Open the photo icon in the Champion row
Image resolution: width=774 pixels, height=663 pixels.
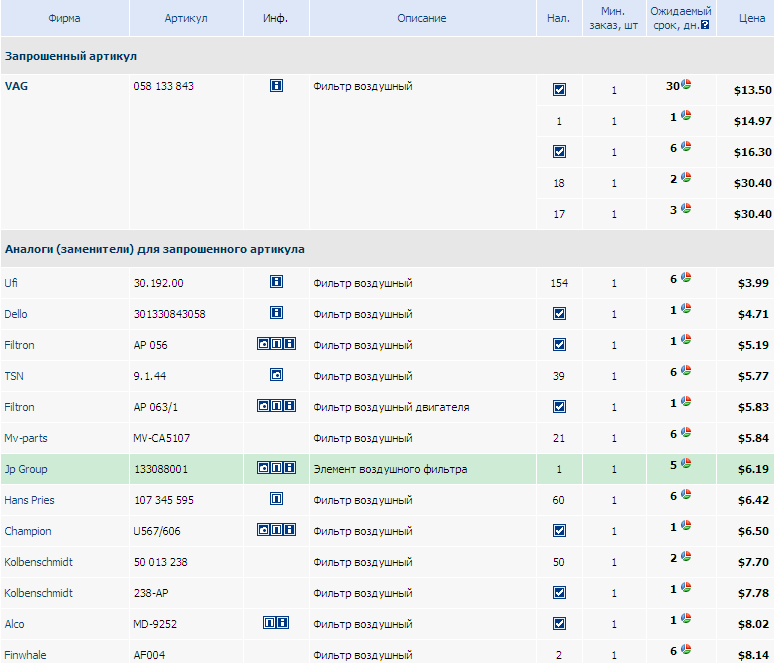pyautogui.click(x=264, y=530)
